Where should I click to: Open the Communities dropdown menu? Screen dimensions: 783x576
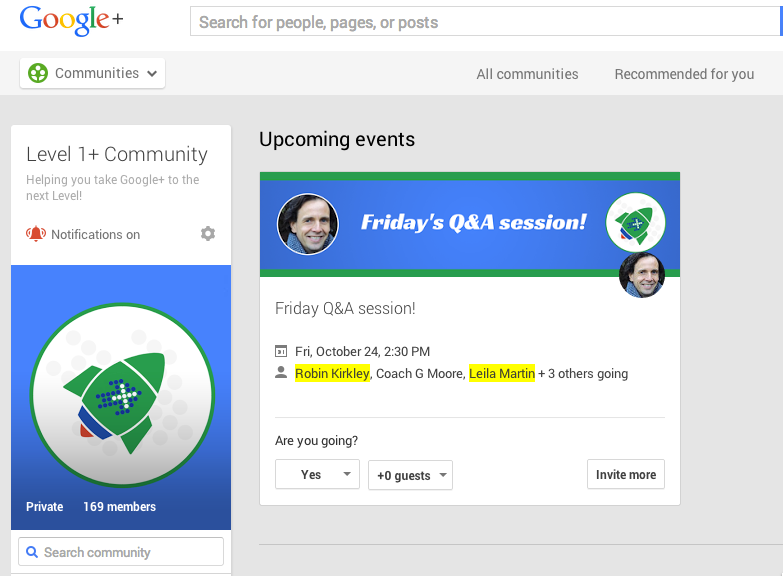[92, 73]
